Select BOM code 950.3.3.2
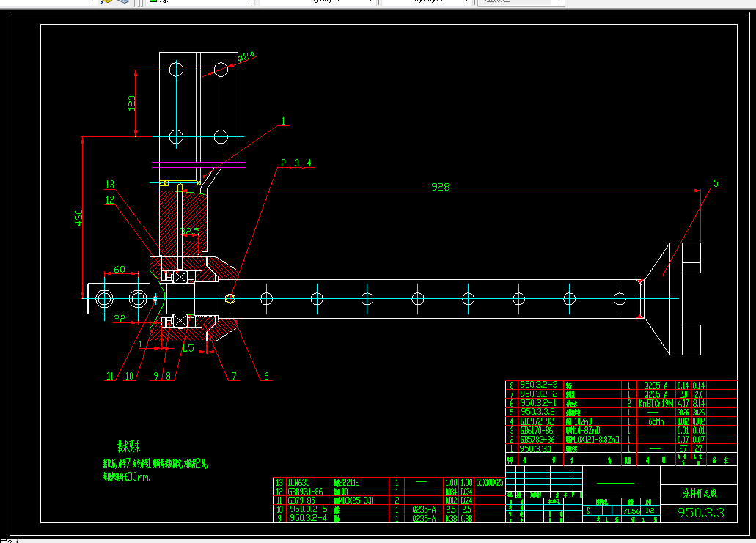 537,412
